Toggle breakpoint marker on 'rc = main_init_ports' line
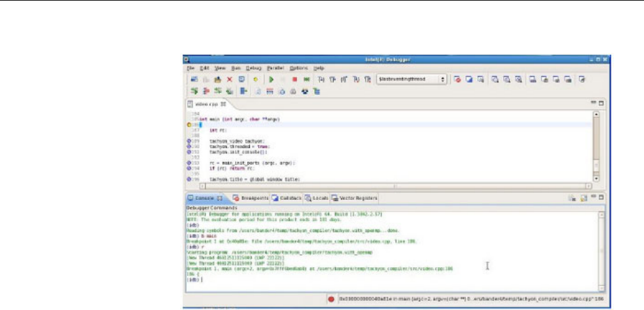Image resolution: width=644 pixels, height=310 pixels. [189, 163]
